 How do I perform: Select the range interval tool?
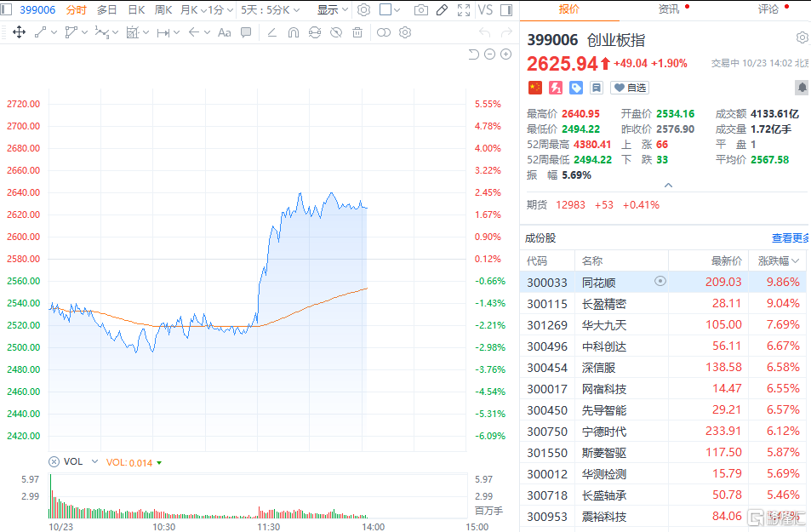163,32
